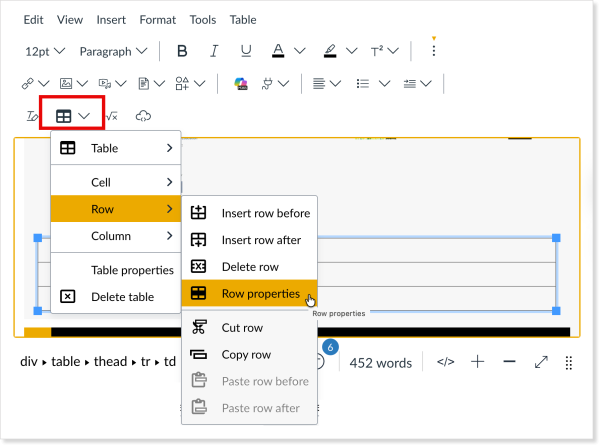Image resolution: width=600 pixels, height=446 pixels.
Task: Open the Table menu in menu bar
Action: [x=243, y=20]
